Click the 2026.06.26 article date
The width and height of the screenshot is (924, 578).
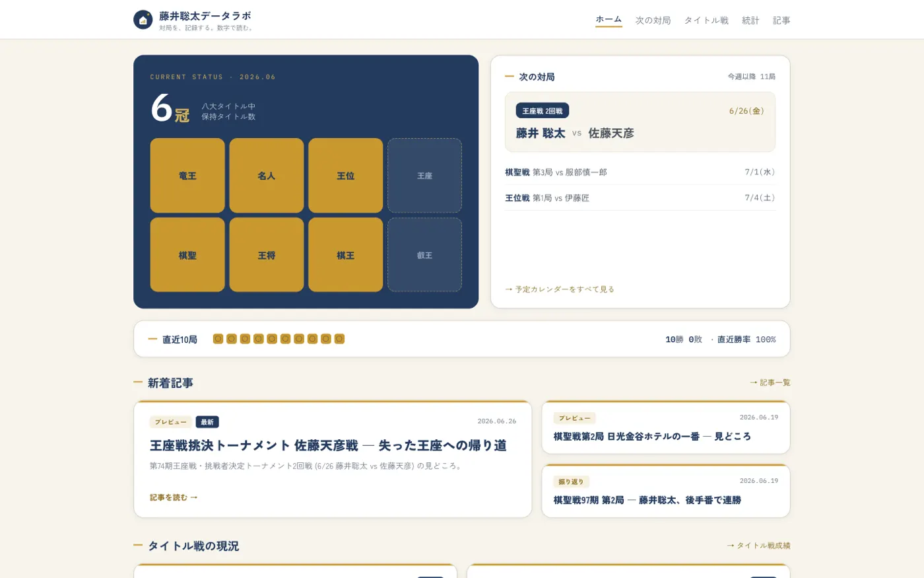497,421
